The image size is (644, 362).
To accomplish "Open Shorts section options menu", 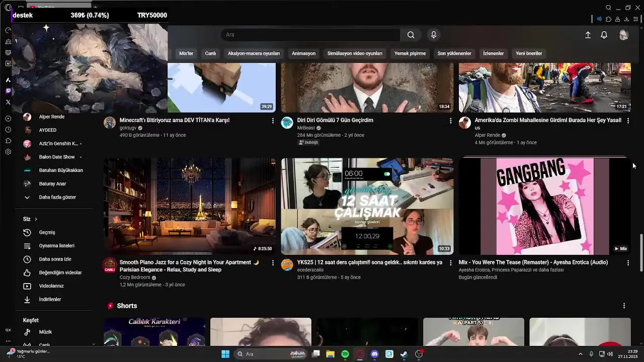I will click(x=624, y=306).
